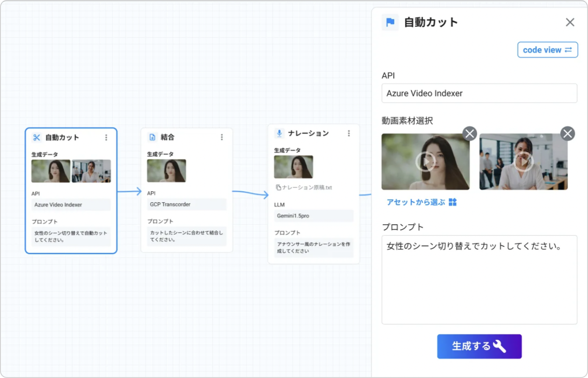Click the file-plus icon on 結合 node
588x378 pixels.
(153, 137)
